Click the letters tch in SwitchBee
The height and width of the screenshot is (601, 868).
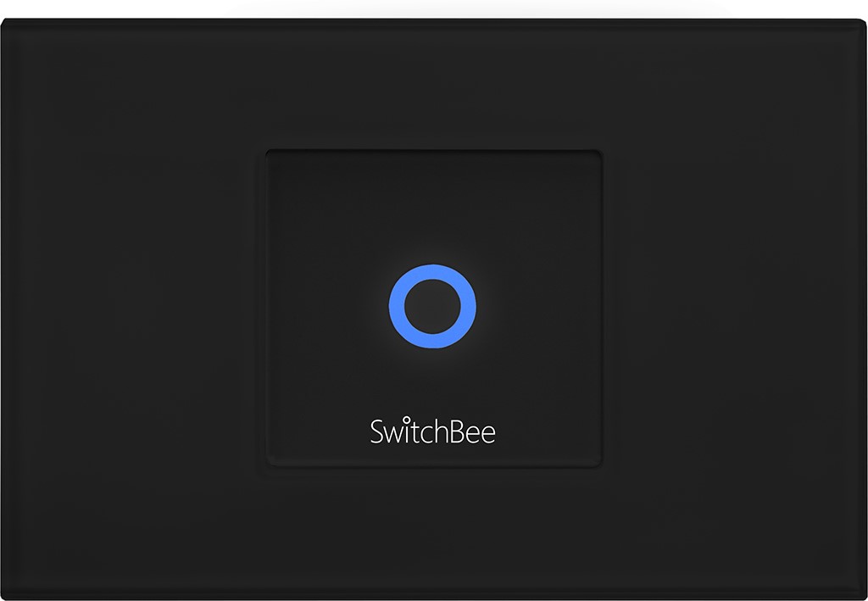coord(428,431)
